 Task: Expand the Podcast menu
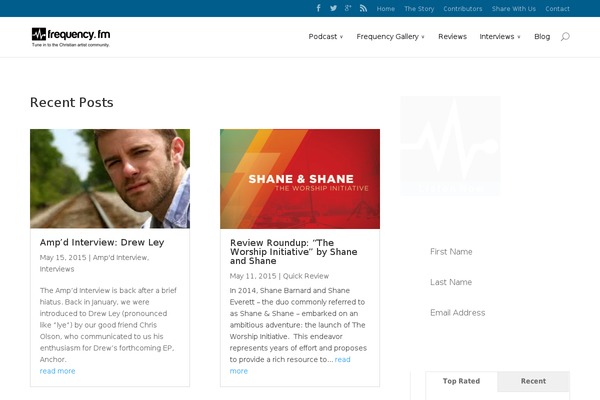(326, 36)
